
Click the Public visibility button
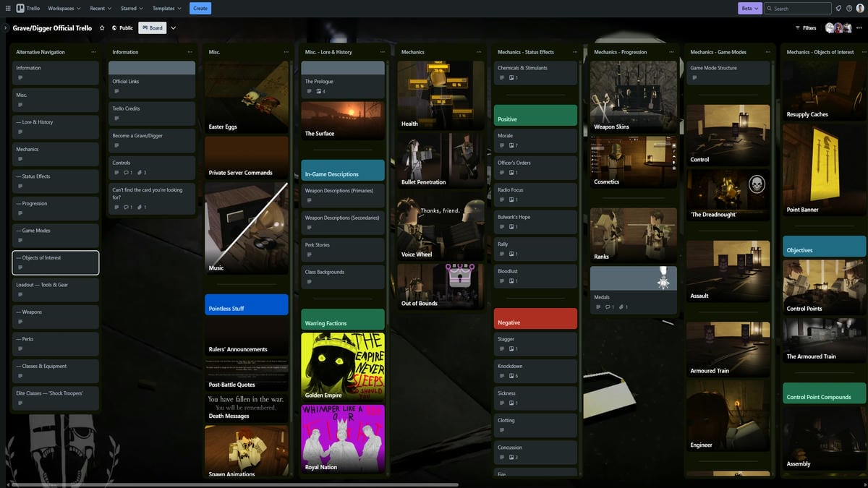click(x=122, y=28)
